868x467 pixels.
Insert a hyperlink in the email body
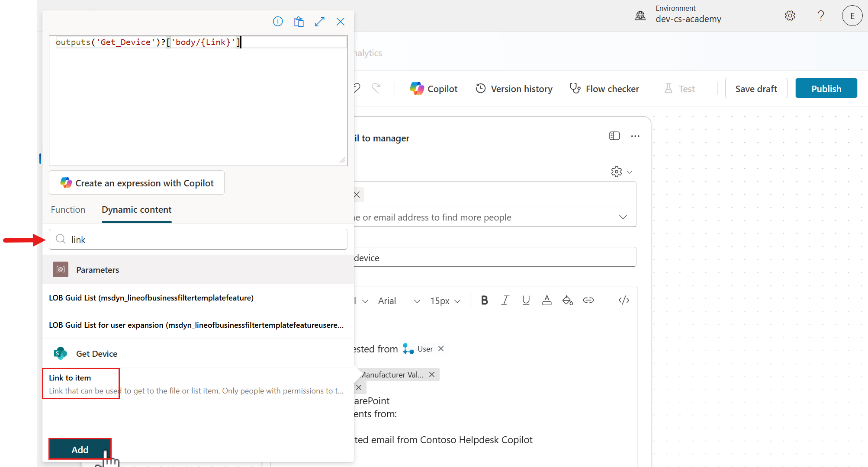(x=588, y=300)
